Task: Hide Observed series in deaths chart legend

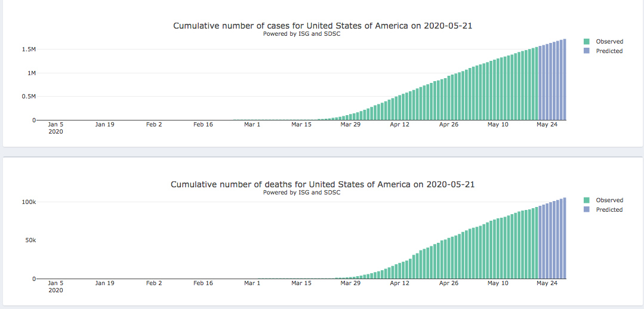Action: pos(609,200)
